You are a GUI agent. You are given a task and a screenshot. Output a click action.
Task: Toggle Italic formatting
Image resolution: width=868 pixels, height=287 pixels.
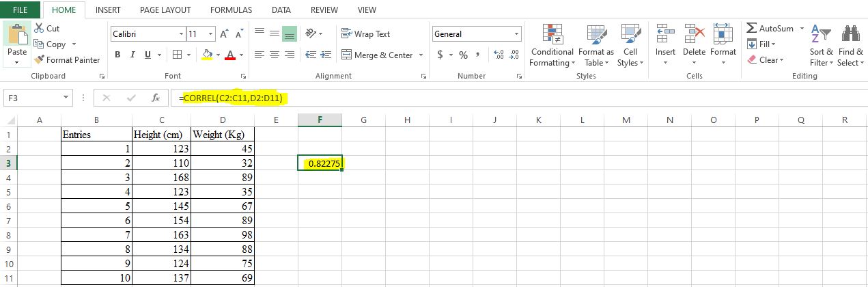(131, 55)
